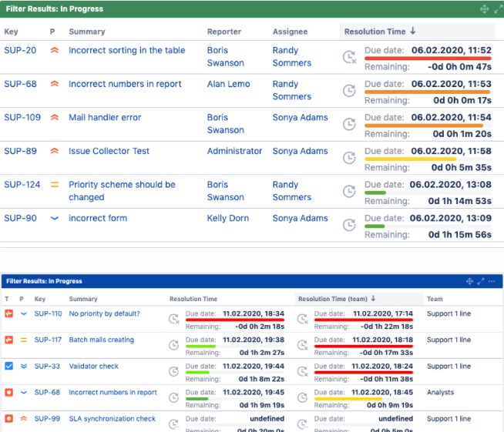Click the task type icon of SUP-33
The height and width of the screenshot is (432, 504).
9,366
